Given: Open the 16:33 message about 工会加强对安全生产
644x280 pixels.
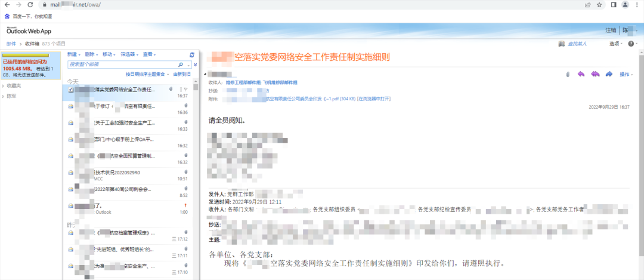Looking at the screenshot, I should 128,126.
